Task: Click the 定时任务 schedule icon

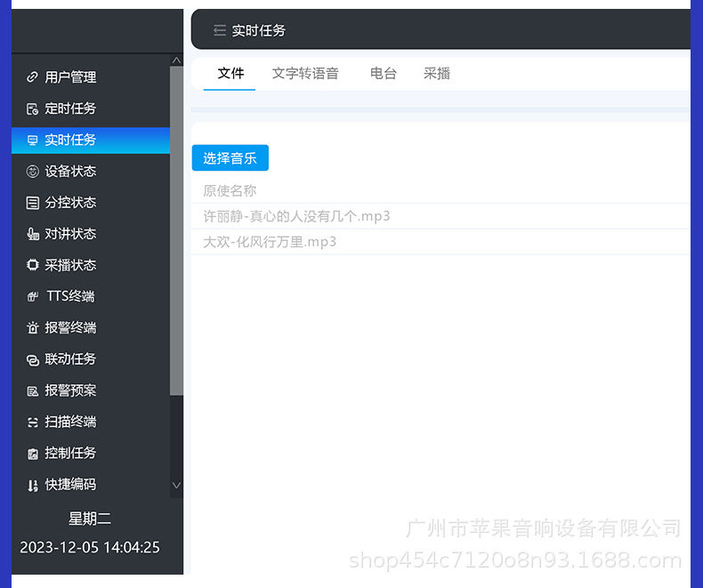Action: point(32,109)
